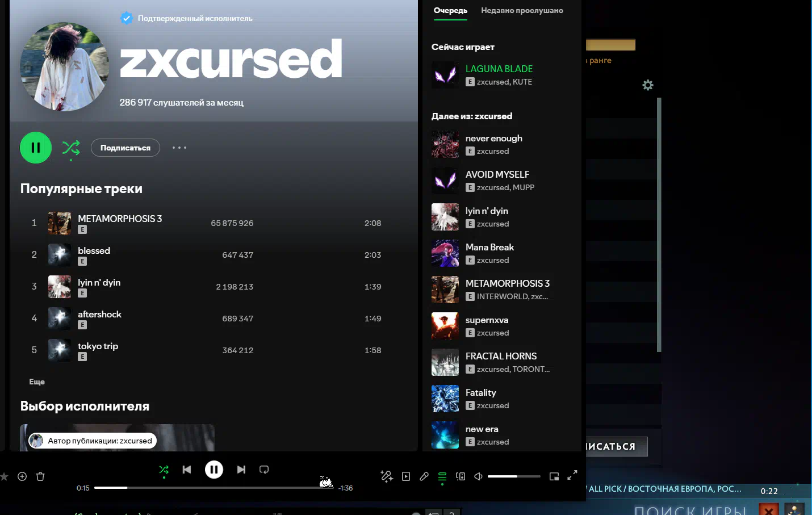Screen dimensions: 812x515
Task: Toggle smart shuffle beside the green pause button
Action: pyautogui.click(x=71, y=148)
